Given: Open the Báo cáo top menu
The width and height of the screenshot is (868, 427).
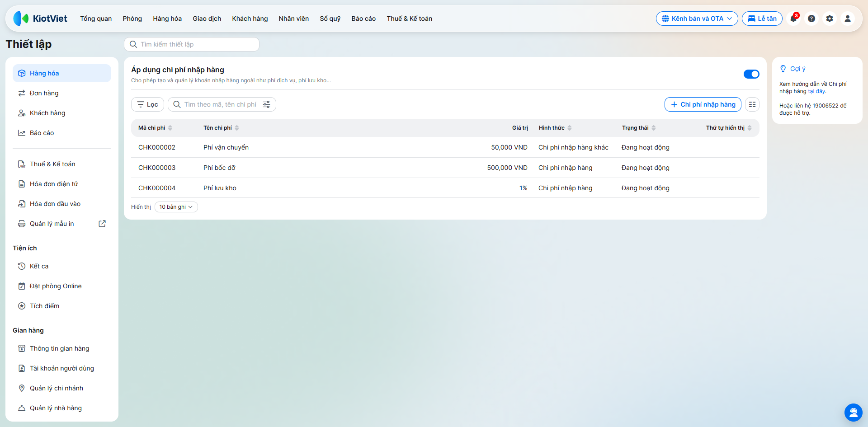Looking at the screenshot, I should click(x=363, y=19).
